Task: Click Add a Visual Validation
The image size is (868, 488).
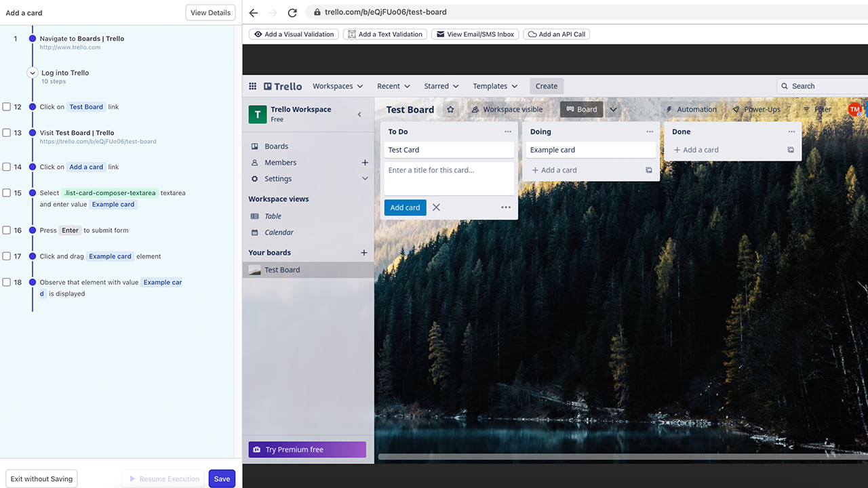Action: (294, 34)
